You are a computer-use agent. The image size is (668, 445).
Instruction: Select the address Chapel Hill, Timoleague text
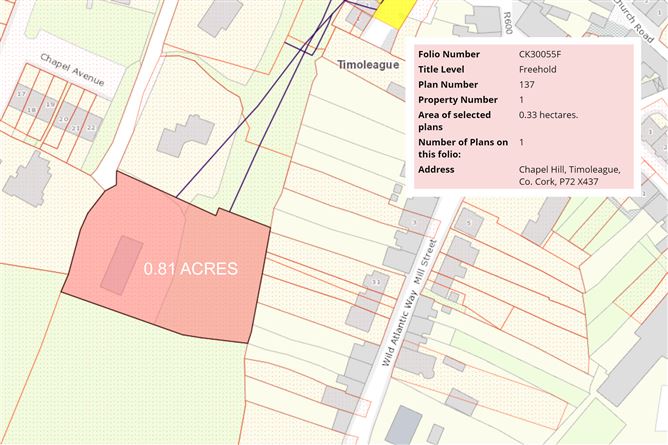pyautogui.click(x=570, y=175)
